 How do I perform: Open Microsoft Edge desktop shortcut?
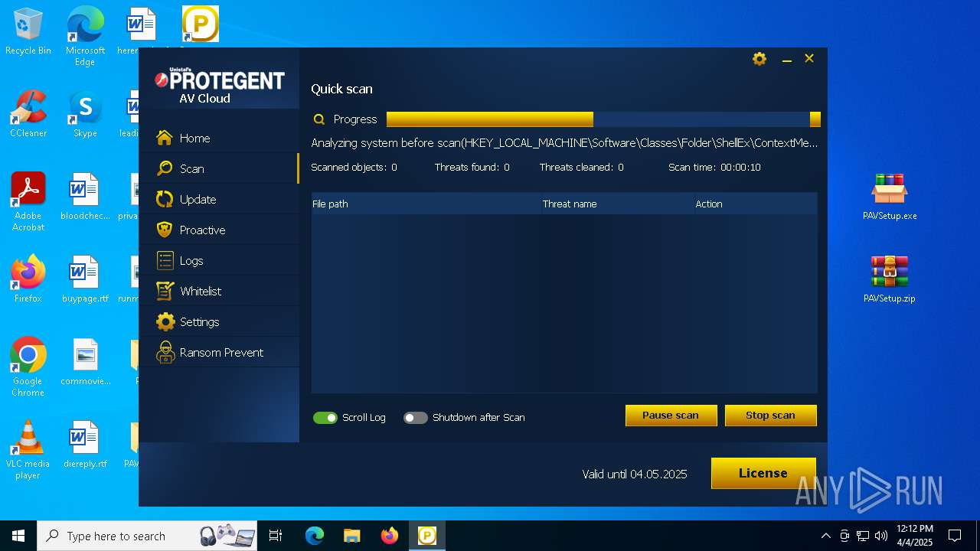tap(85, 37)
